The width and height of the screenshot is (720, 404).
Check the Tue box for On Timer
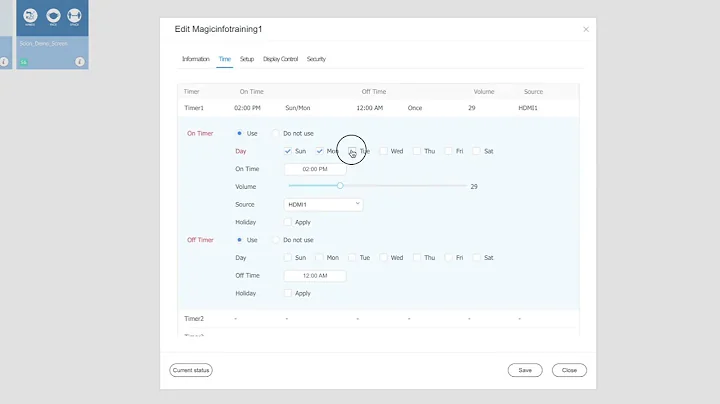pyautogui.click(x=353, y=151)
